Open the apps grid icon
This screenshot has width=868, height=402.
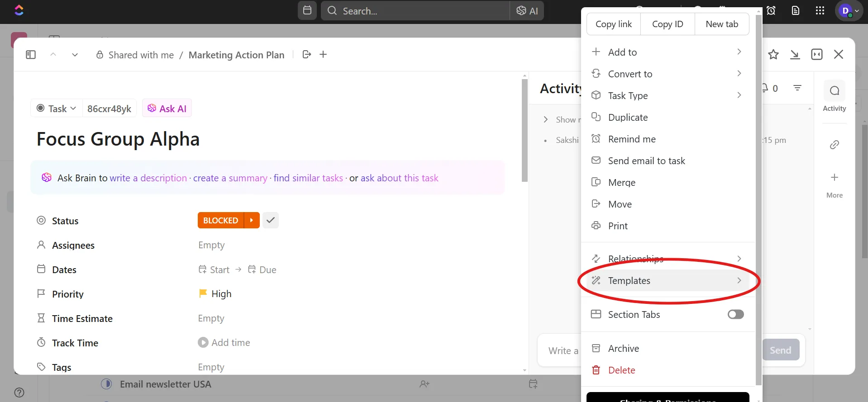tap(820, 11)
